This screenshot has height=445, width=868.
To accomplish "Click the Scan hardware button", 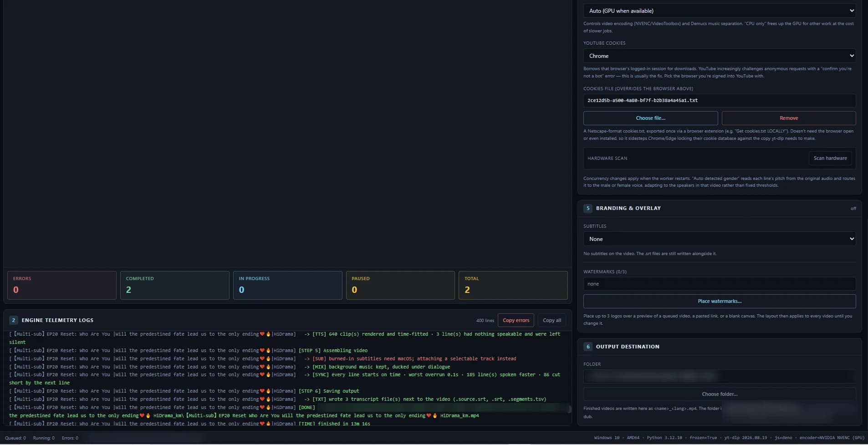I will (x=830, y=158).
